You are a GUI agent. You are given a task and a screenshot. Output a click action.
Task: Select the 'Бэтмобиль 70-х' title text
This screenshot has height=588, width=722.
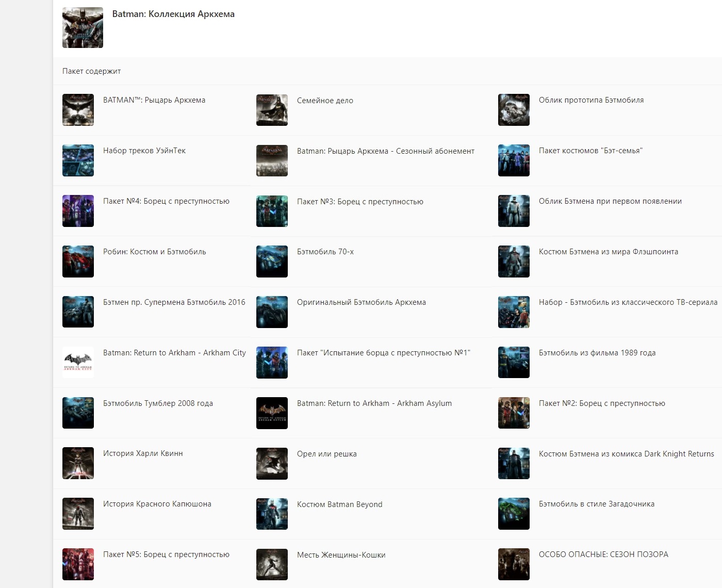[325, 252]
